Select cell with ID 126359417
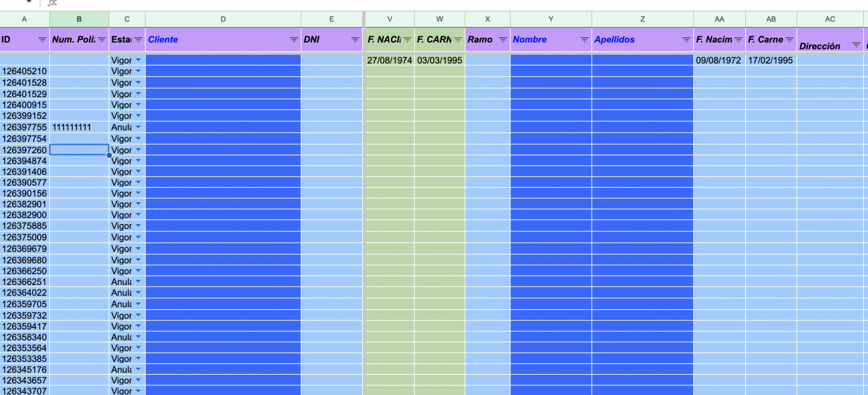Image resolution: width=868 pixels, height=395 pixels. click(x=24, y=327)
